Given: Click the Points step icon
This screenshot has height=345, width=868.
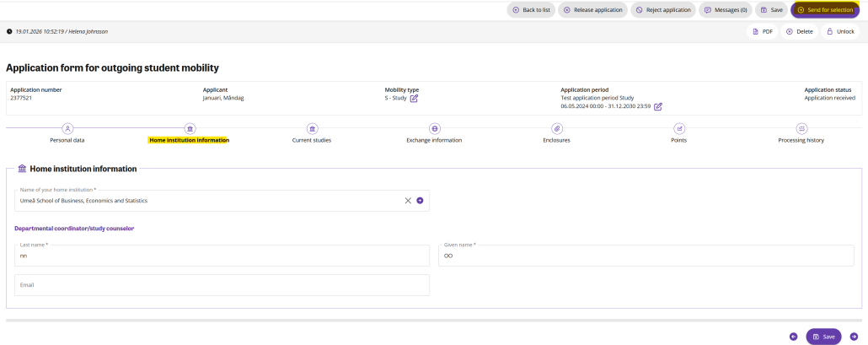Looking at the screenshot, I should coord(678,128).
